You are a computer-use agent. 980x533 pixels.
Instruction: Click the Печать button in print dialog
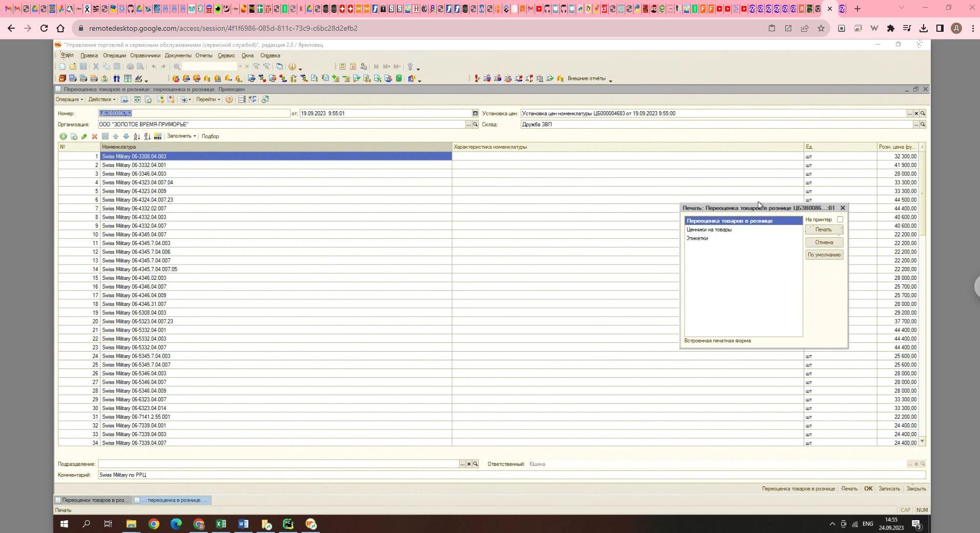click(x=824, y=230)
